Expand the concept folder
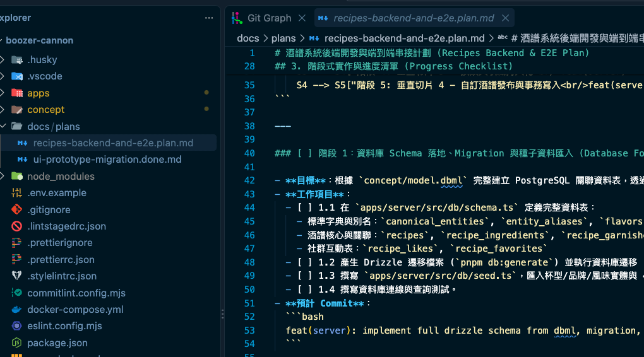This screenshot has width=644, height=357. 3,110
